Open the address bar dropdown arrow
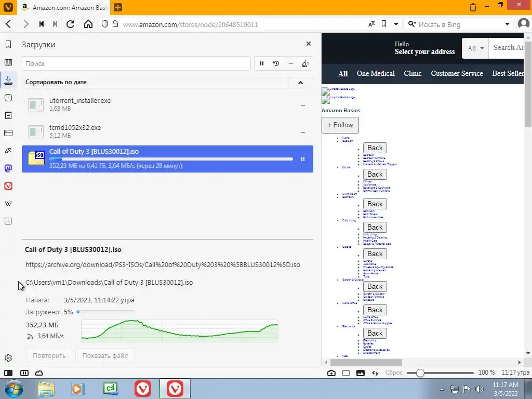Viewport: 532px width, 399px height. [x=396, y=24]
